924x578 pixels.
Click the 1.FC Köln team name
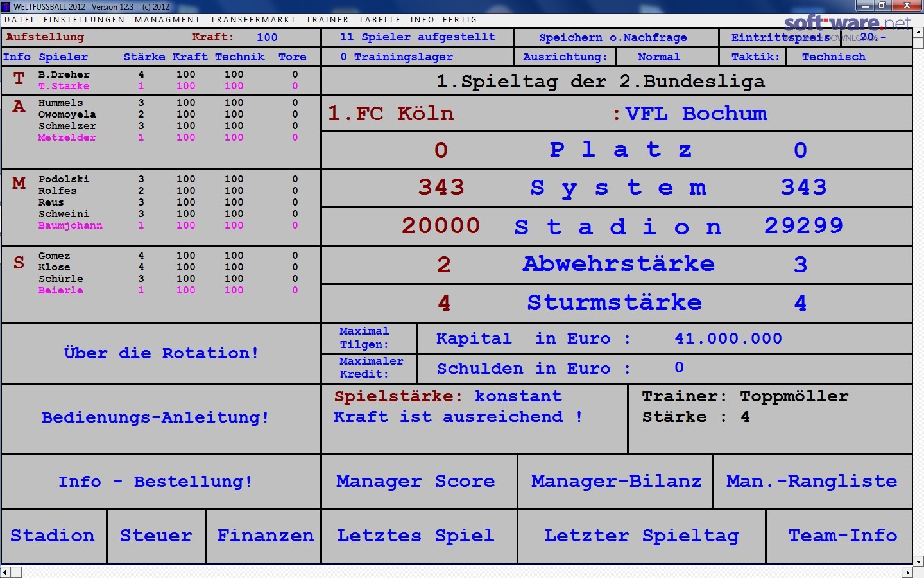click(x=391, y=114)
